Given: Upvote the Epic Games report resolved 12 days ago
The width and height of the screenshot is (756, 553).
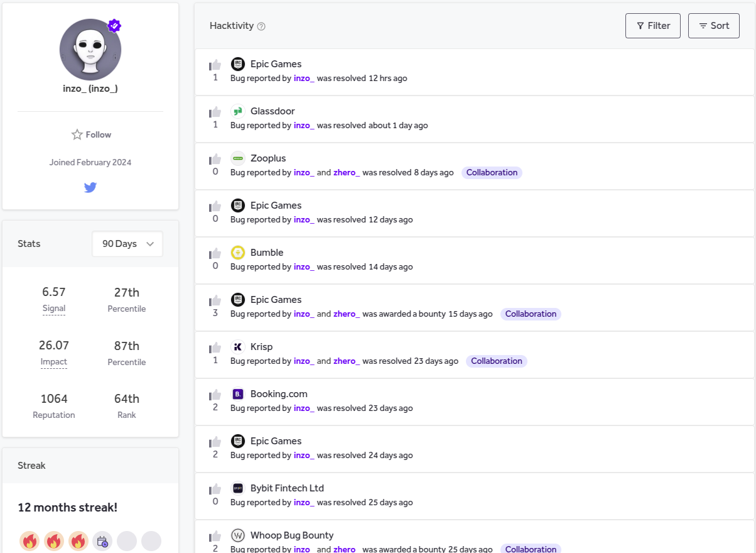Looking at the screenshot, I should (215, 206).
